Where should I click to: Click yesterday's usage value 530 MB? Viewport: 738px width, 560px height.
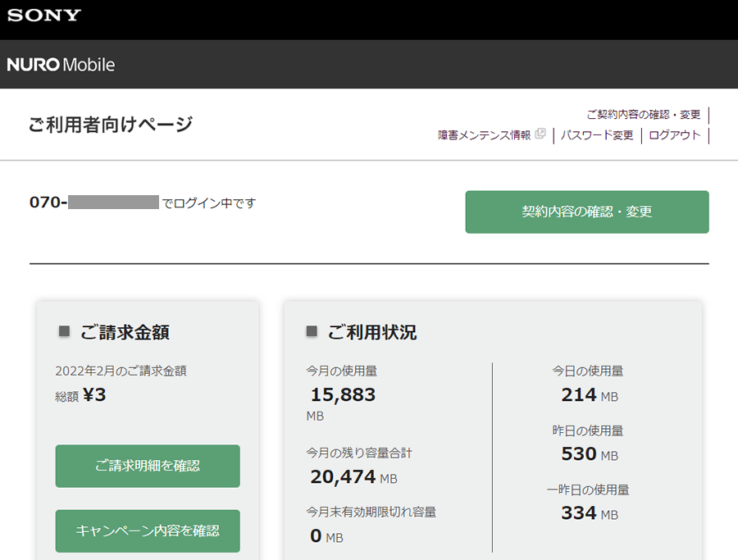point(589,454)
